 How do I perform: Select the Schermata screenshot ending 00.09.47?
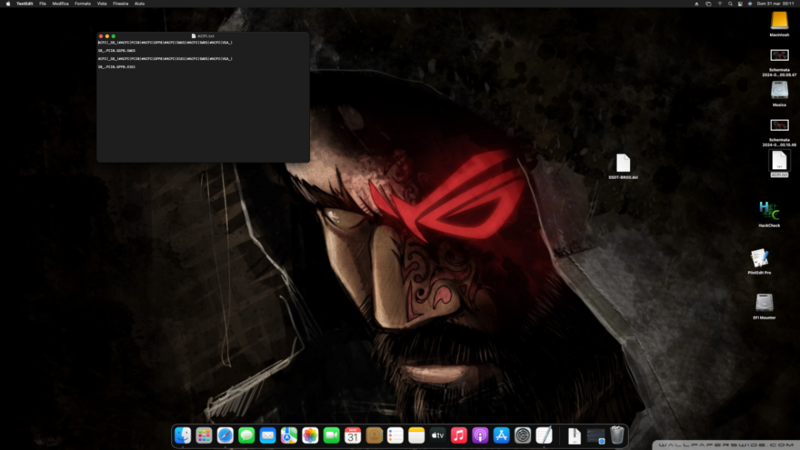[x=779, y=62]
